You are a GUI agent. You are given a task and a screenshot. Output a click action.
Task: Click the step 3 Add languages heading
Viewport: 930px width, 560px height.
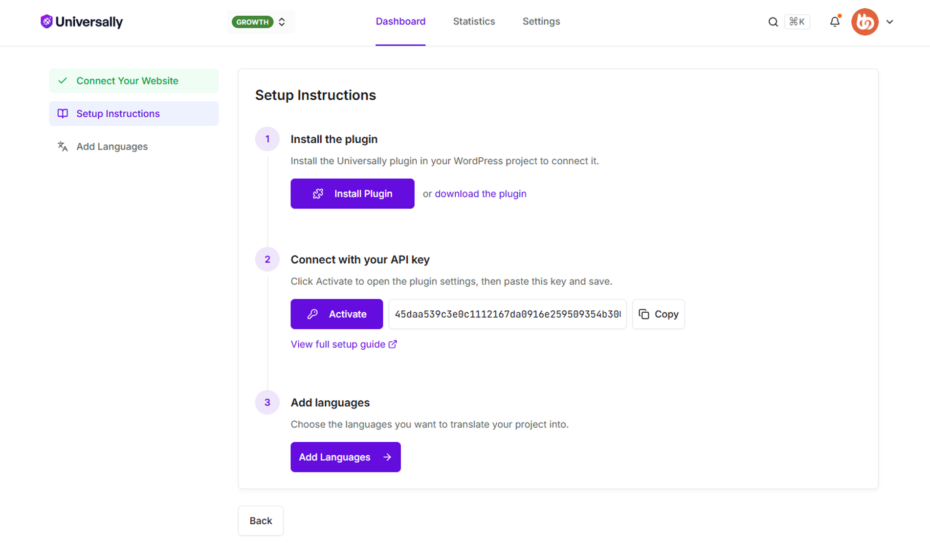pos(330,403)
